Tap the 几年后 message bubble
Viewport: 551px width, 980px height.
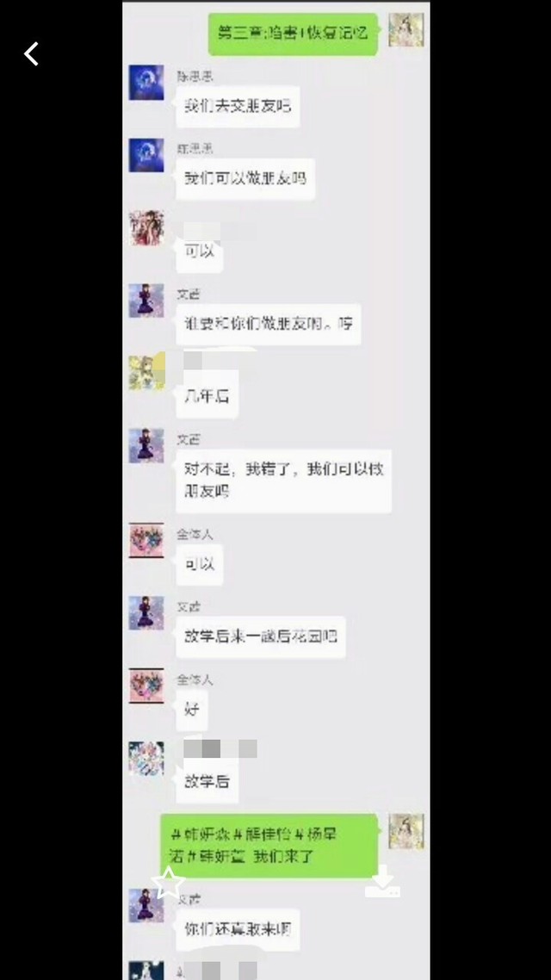(207, 395)
